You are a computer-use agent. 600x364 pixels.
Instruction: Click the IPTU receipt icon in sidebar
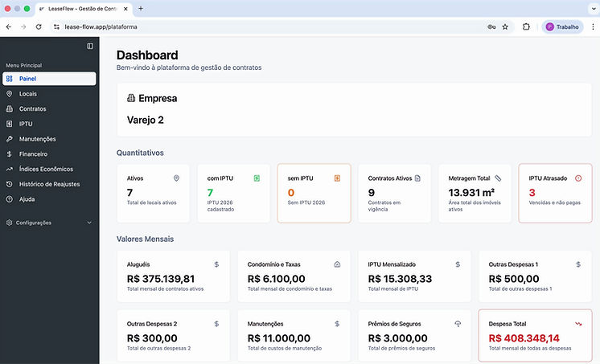[10, 124]
